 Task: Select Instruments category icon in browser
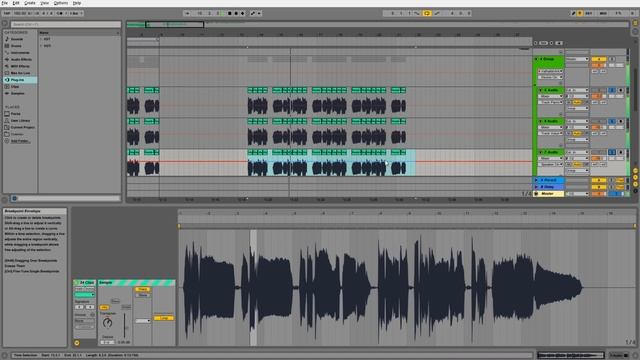click(7, 52)
